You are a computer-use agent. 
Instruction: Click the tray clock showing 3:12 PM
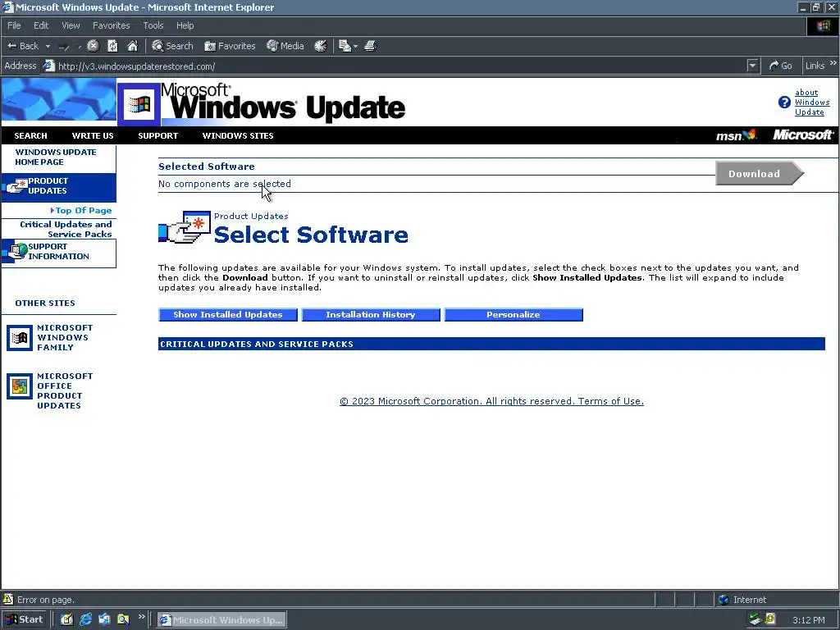click(808, 620)
